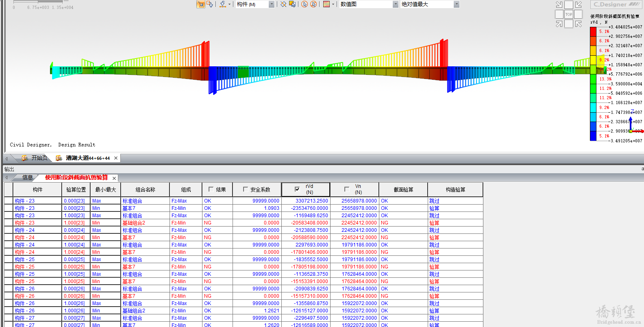Enable the 结果 column checkbox
Screen dimensions: 644x327
click(x=211, y=189)
